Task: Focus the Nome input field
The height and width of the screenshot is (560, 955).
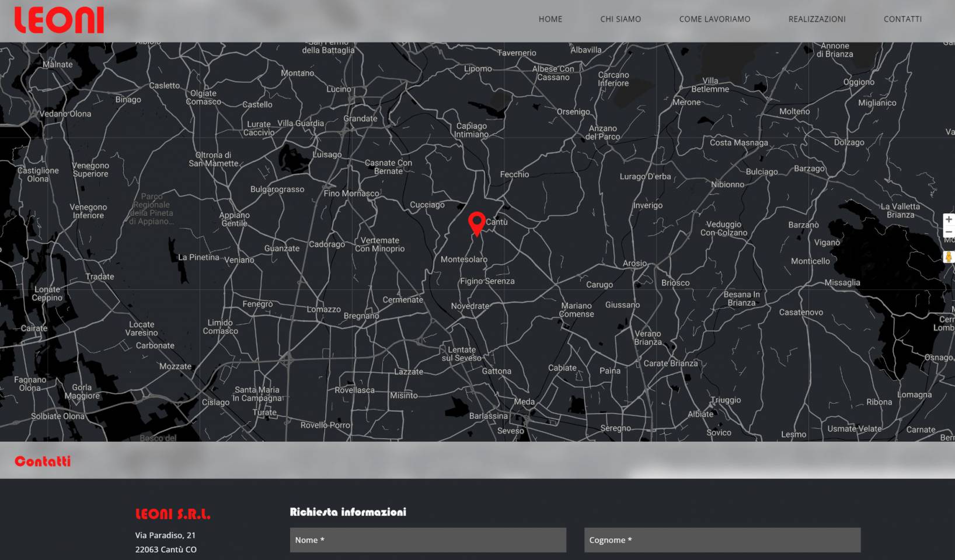Action: [x=428, y=540]
